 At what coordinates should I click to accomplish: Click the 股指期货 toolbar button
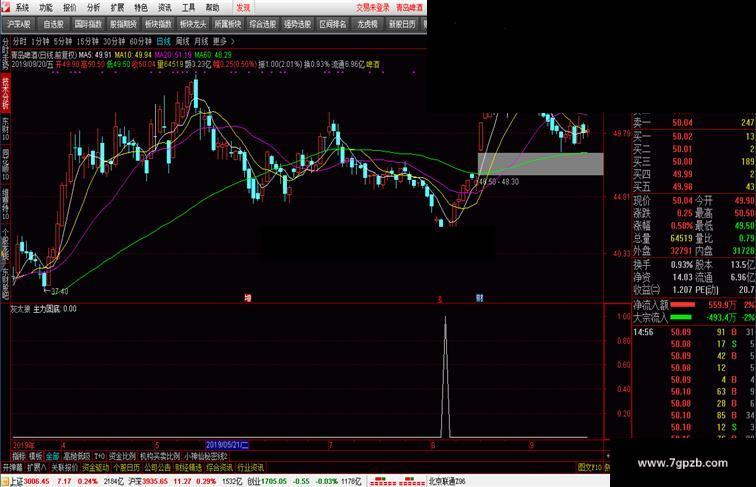(123, 24)
